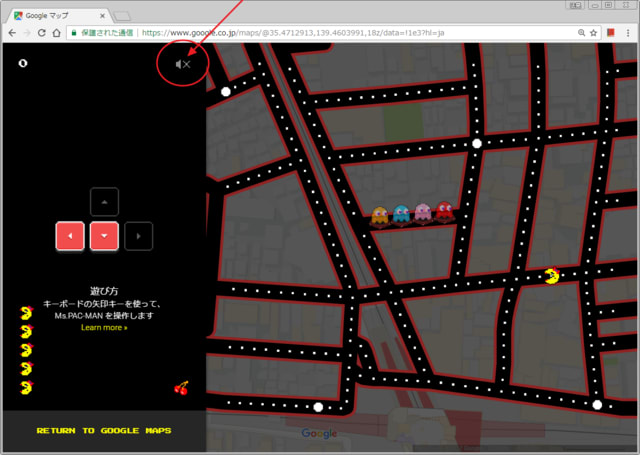This screenshot has height=455, width=640.
Task: Click the score counter in top-left corner
Action: [x=23, y=63]
